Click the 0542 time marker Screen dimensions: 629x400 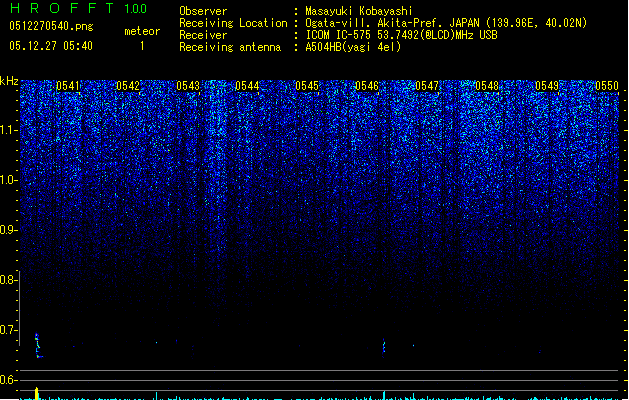[128, 86]
